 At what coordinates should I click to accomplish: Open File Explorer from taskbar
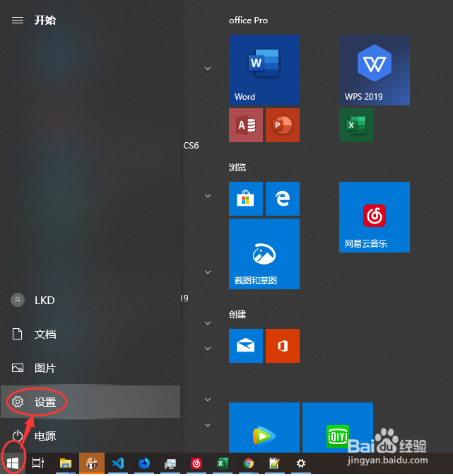(66, 463)
